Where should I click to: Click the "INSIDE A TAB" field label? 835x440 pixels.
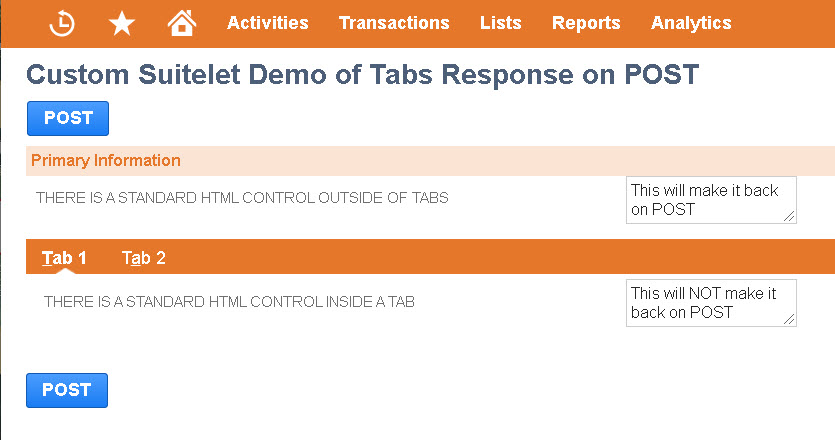229,301
